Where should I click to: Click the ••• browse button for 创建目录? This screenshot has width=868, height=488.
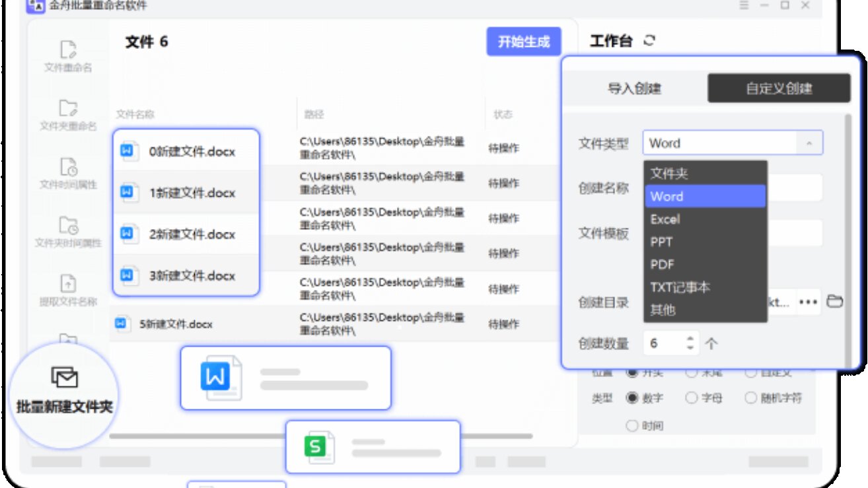pos(809,302)
